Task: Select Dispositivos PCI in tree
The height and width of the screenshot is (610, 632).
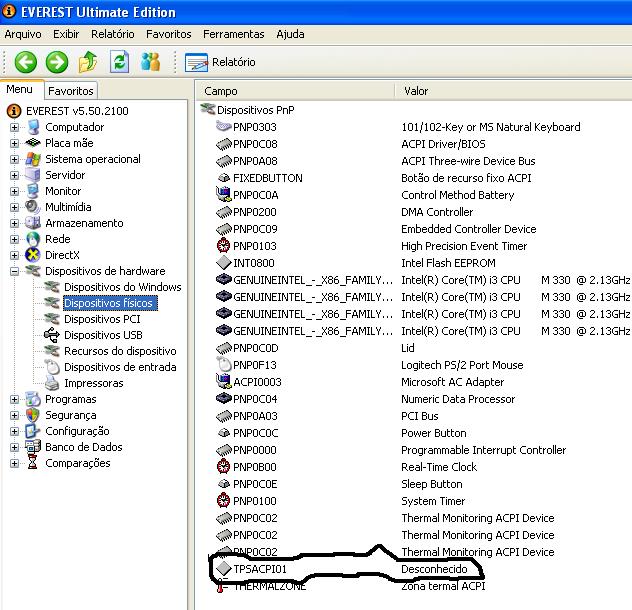Action: pos(102,319)
